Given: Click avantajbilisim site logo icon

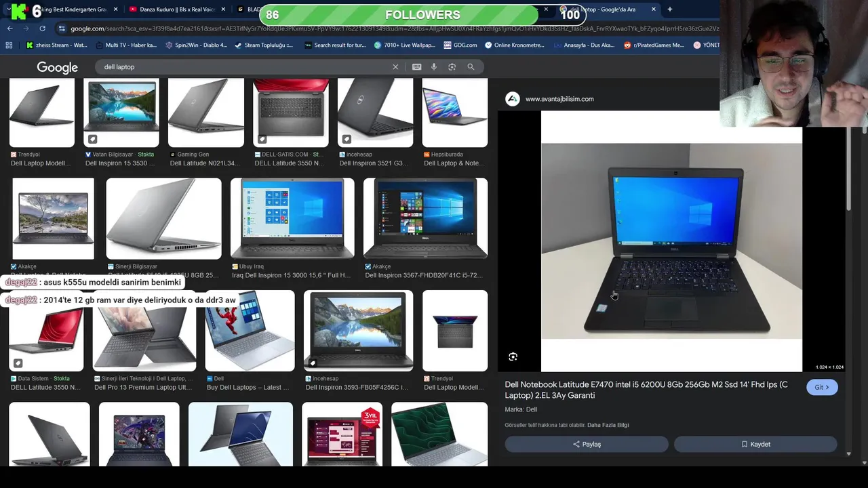Looking at the screenshot, I should coord(513,99).
